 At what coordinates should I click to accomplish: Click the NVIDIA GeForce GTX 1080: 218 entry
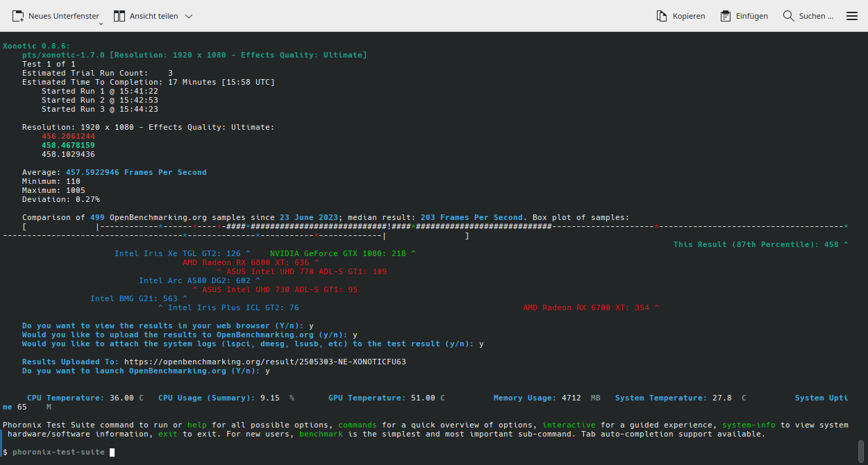pyautogui.click(x=343, y=253)
